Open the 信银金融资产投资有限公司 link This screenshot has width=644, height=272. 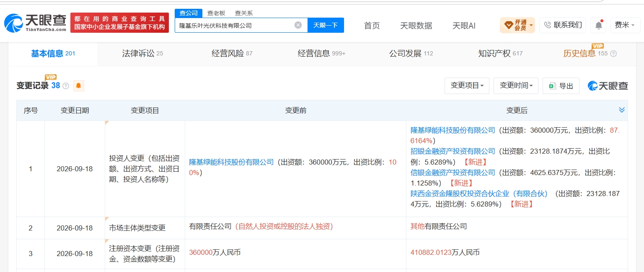pos(453,173)
